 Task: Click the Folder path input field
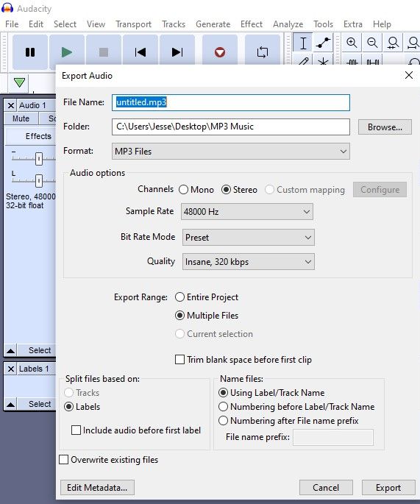(x=231, y=127)
